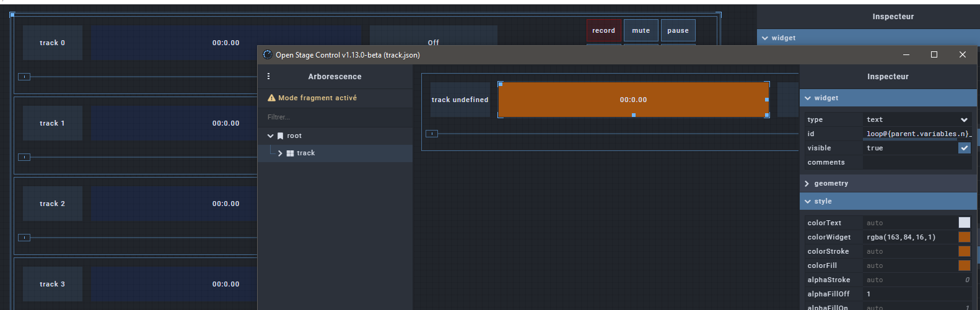Select the track 0 label in background
The height and width of the screenshot is (310, 980).
coord(53,43)
